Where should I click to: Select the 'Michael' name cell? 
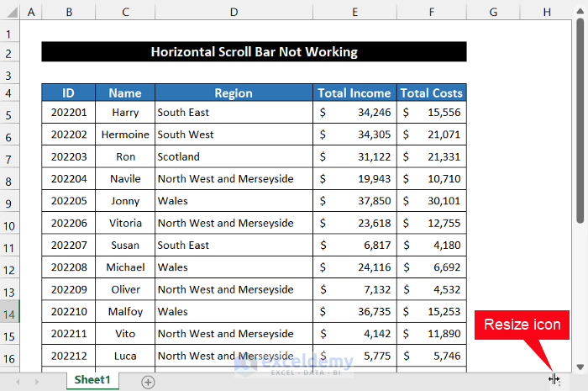125,267
